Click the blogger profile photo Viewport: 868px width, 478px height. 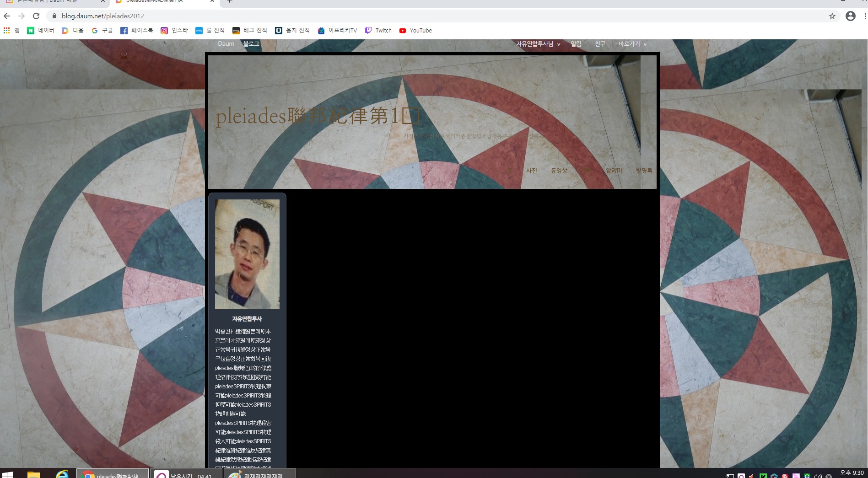point(247,254)
